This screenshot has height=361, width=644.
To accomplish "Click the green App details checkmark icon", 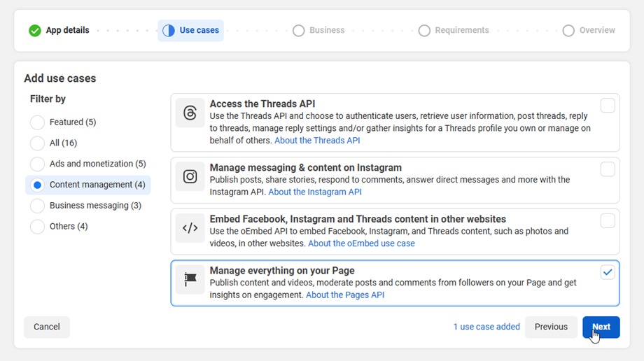I will point(35,31).
